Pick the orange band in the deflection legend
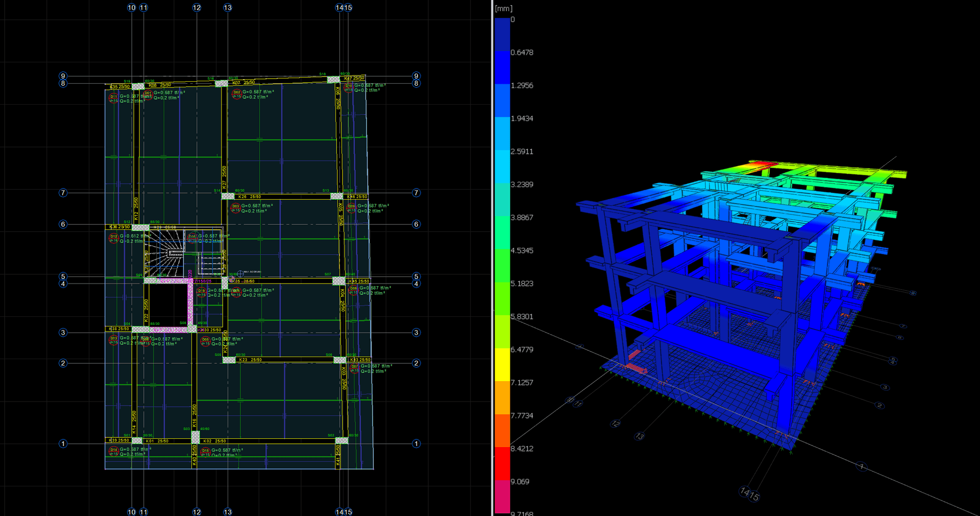The width and height of the screenshot is (980, 516). tap(502, 397)
